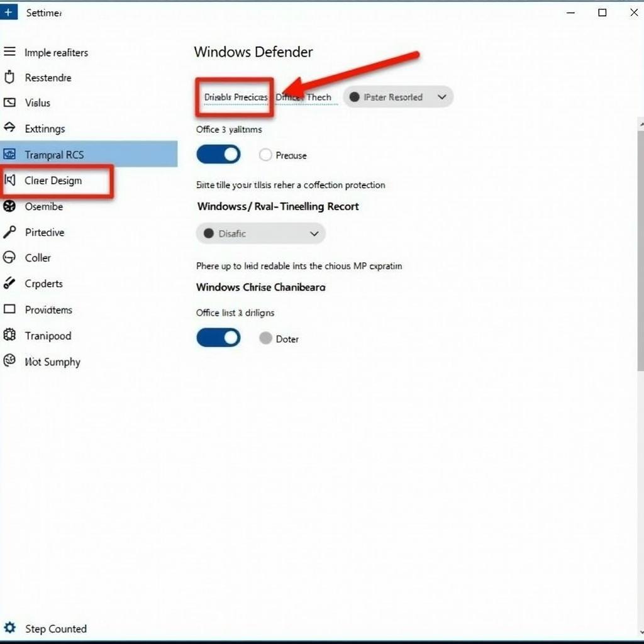This screenshot has height=644, width=644.
Task: Click the Crpderts brush icon
Action: [9, 283]
